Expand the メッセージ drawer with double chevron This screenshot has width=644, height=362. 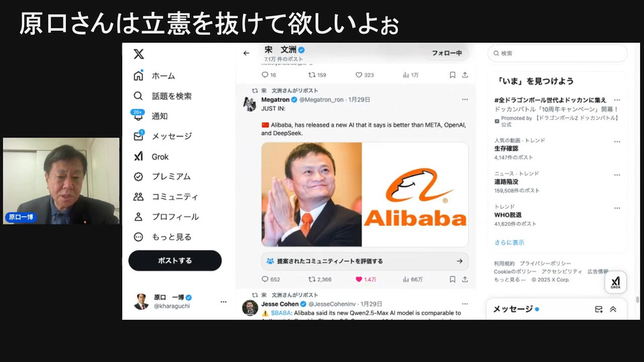pyautogui.click(x=612, y=309)
